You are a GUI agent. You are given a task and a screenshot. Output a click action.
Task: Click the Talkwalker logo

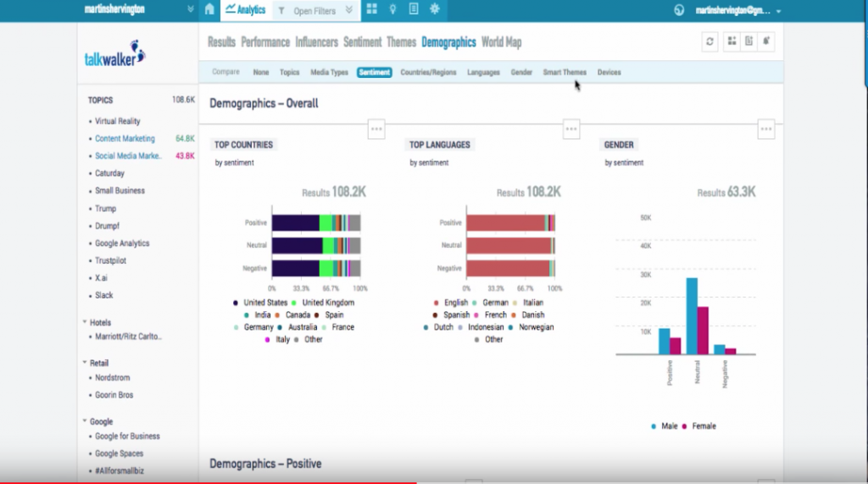tap(115, 53)
